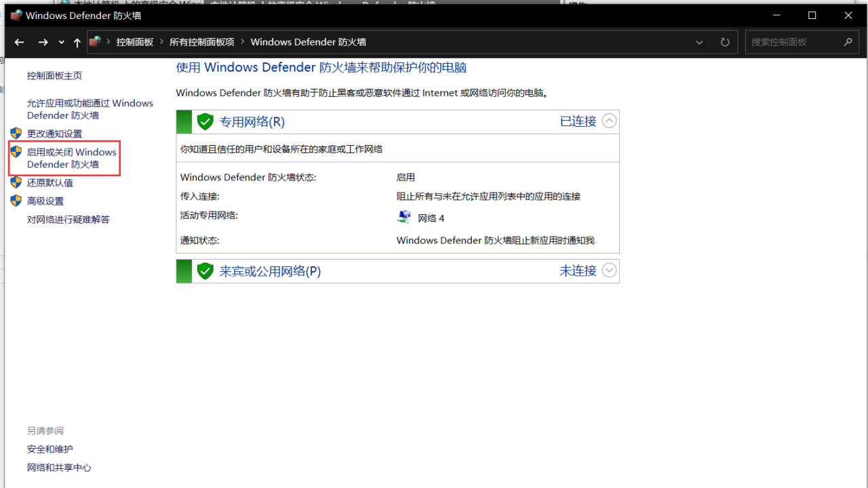This screenshot has width=868, height=488.
Task: Open 控制面板主页 link
Action: click(54, 75)
